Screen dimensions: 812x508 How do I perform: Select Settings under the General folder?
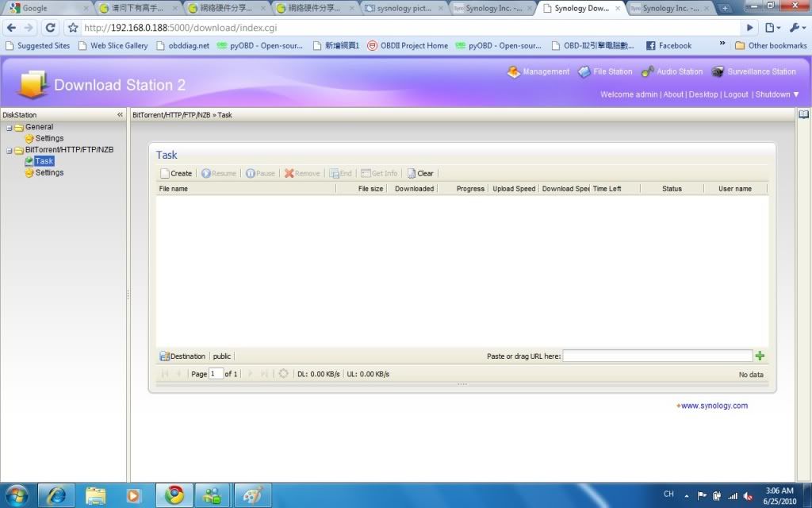pos(49,138)
